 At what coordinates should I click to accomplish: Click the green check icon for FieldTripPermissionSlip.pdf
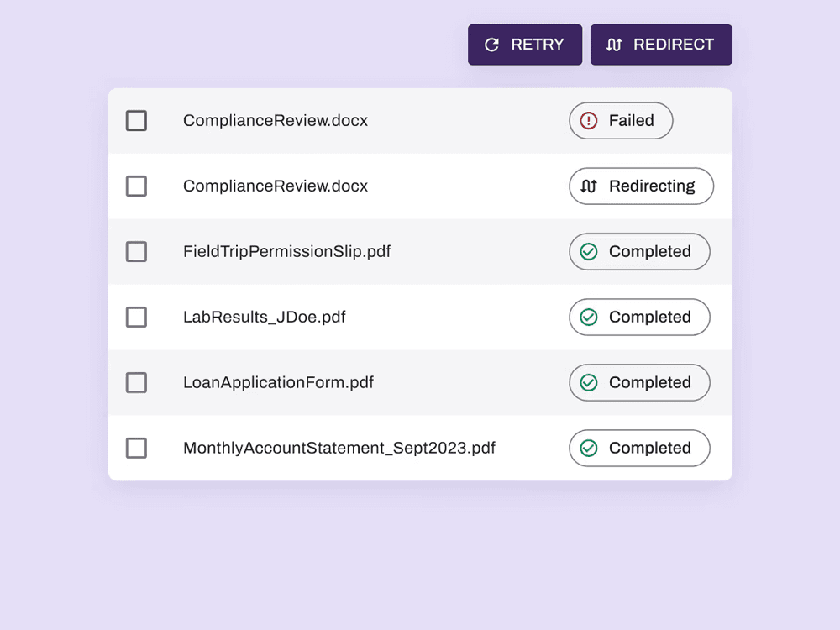click(x=588, y=251)
